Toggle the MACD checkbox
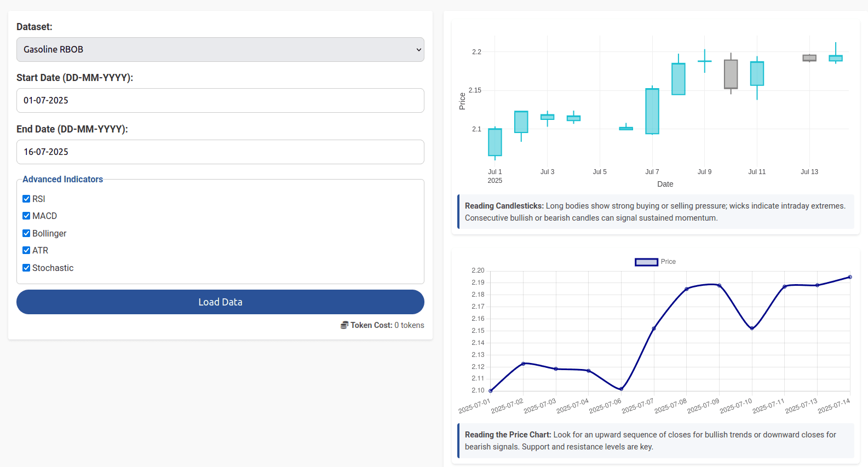The height and width of the screenshot is (467, 868). pyautogui.click(x=26, y=216)
